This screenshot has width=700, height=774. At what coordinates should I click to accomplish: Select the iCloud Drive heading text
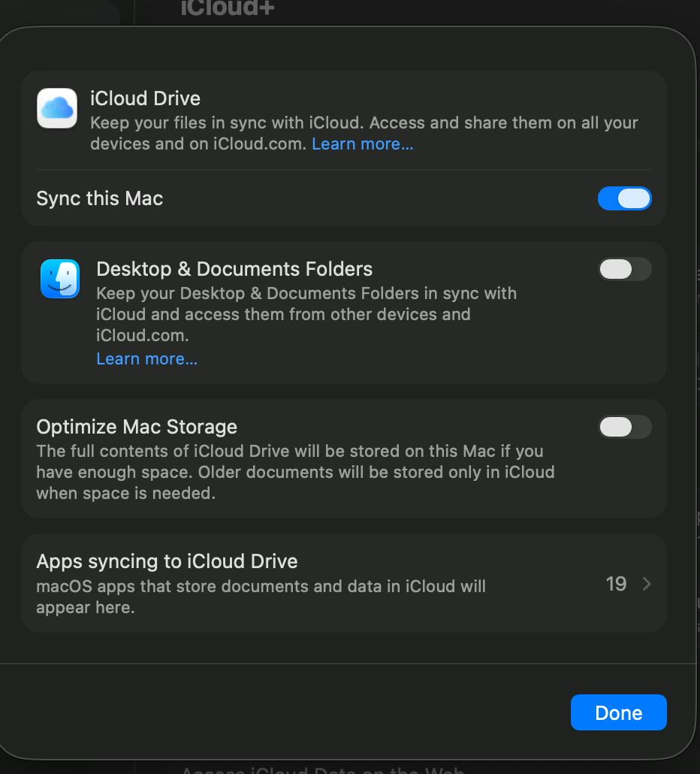145,98
